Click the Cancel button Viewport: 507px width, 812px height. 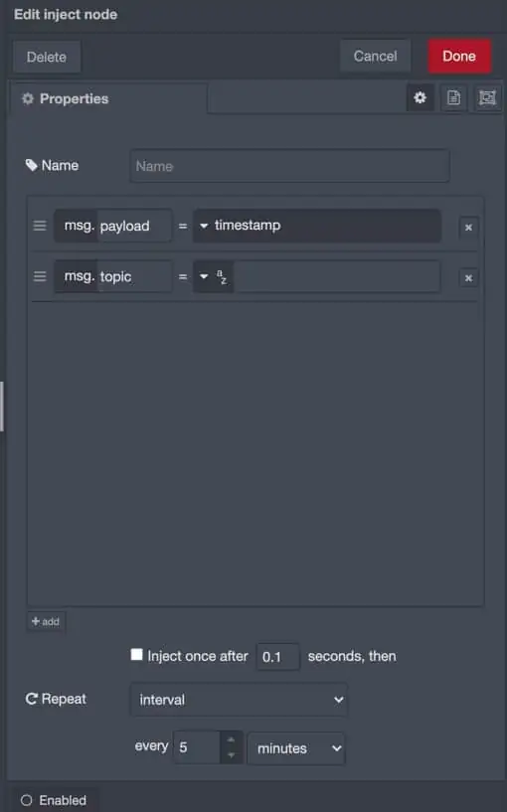(x=375, y=56)
